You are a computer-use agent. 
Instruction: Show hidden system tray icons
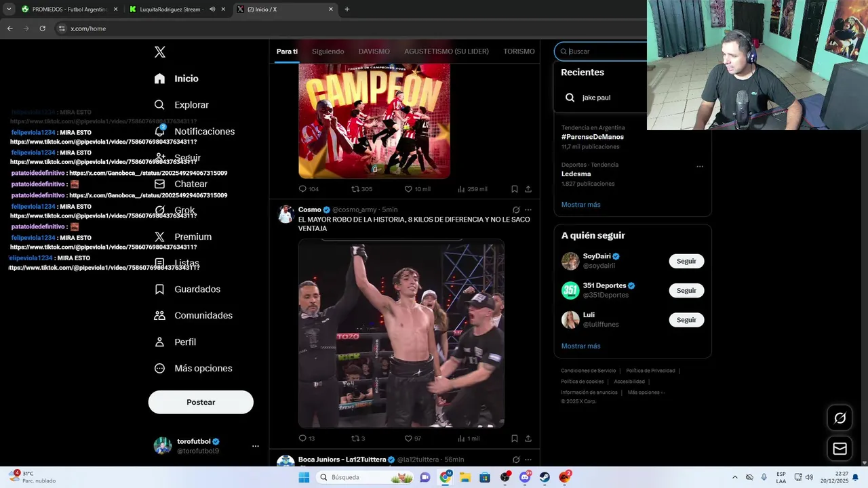735,477
